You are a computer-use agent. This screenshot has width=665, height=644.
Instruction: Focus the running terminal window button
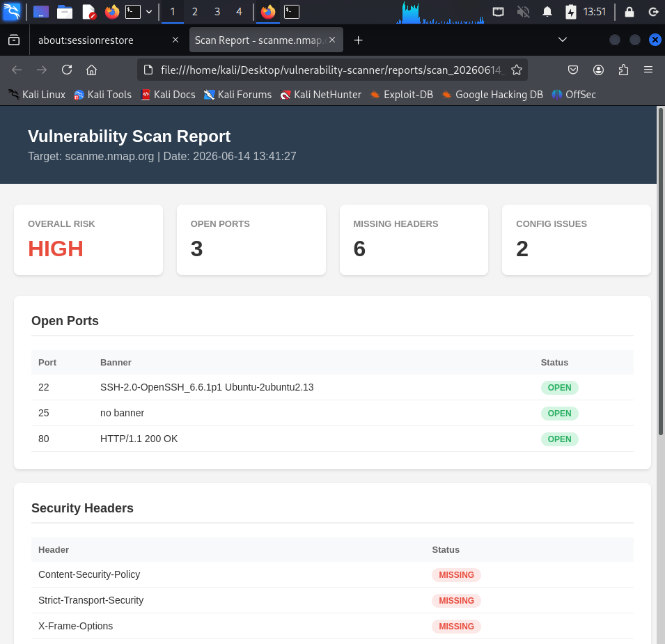pyautogui.click(x=292, y=11)
